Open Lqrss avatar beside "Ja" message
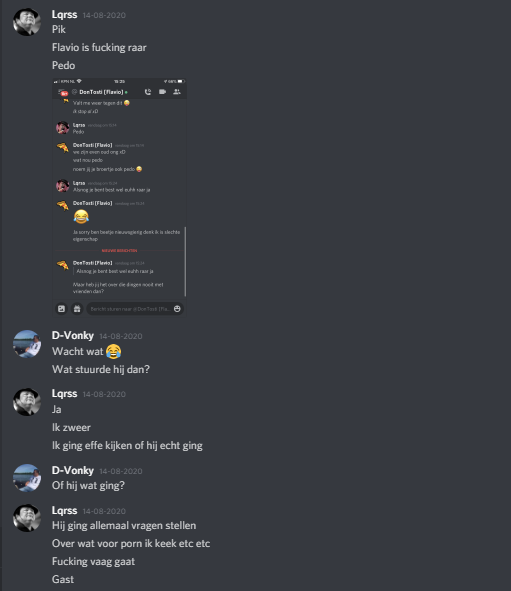The width and height of the screenshot is (511, 591). [x=27, y=402]
